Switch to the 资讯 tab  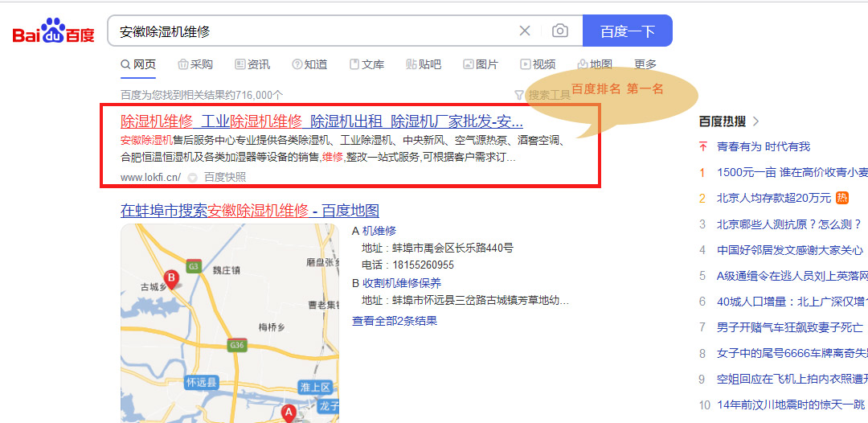click(x=252, y=64)
